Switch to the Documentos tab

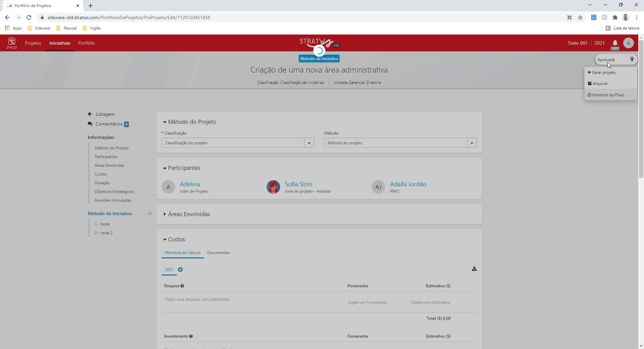point(218,253)
